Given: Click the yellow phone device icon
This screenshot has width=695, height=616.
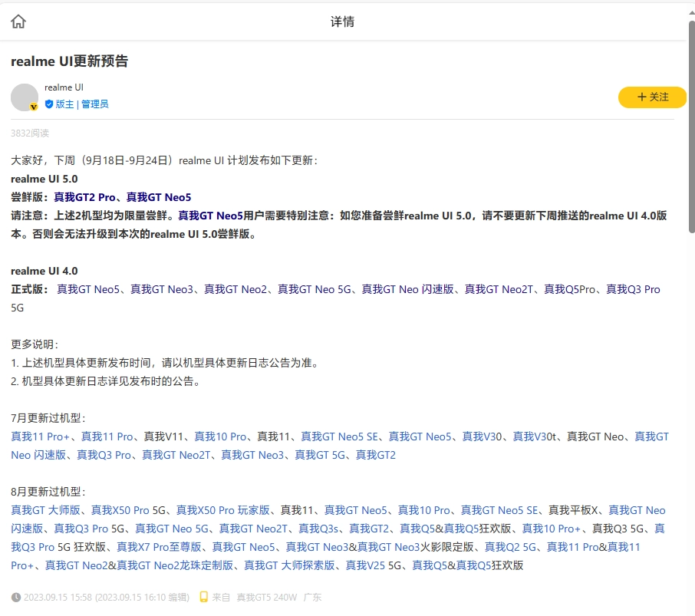Looking at the screenshot, I should [204, 597].
